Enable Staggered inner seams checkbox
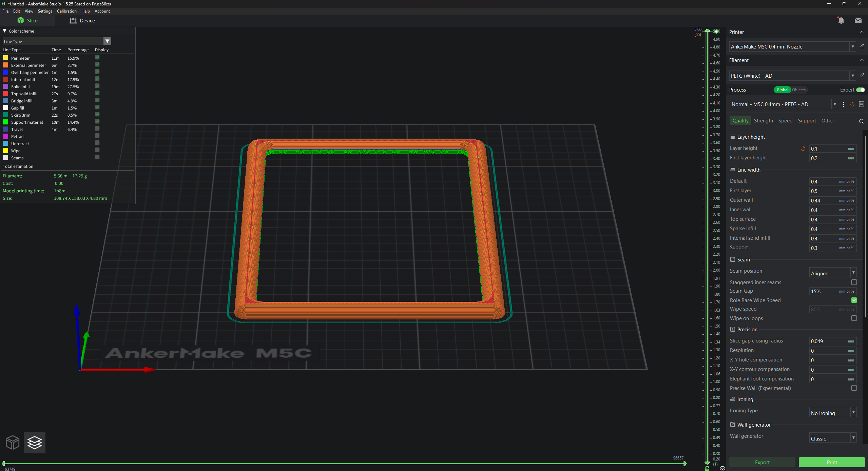 tap(854, 282)
